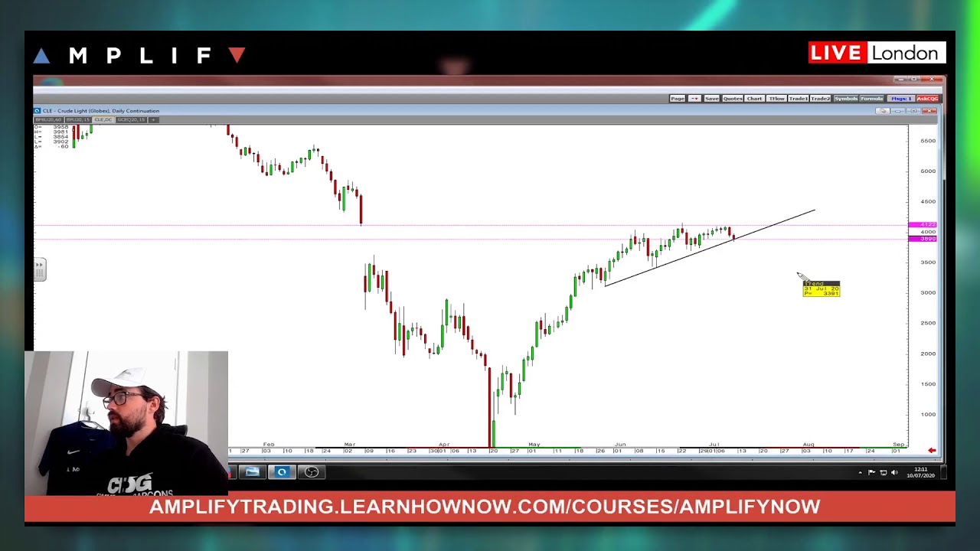Click the red AskCQG button
980x551 pixels.
[x=928, y=99]
